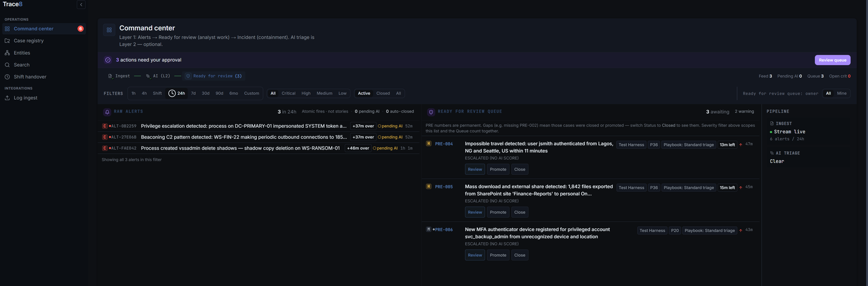
Task: Select the Ingest pipeline stage
Action: [x=119, y=76]
